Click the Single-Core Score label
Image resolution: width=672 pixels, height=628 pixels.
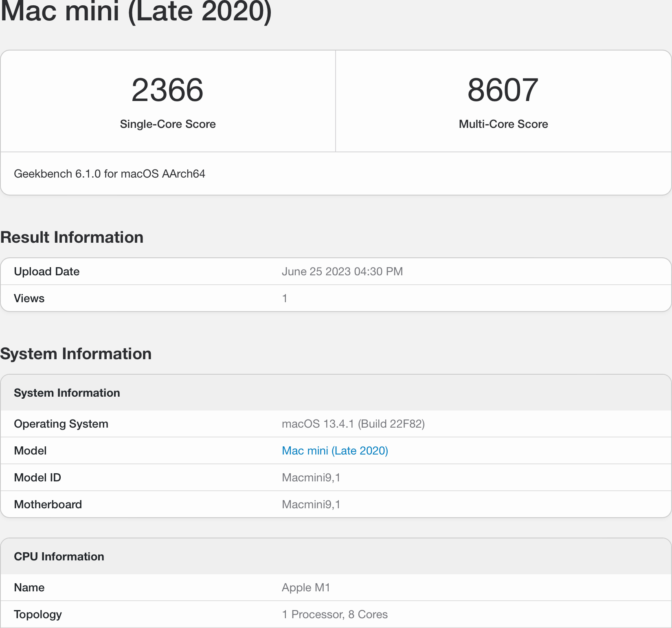[x=168, y=124]
